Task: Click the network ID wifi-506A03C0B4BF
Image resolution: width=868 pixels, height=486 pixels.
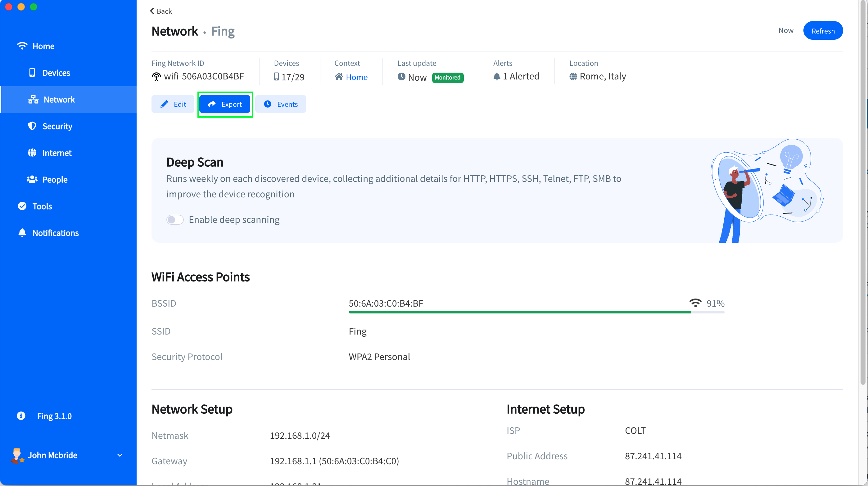Action: pos(204,76)
